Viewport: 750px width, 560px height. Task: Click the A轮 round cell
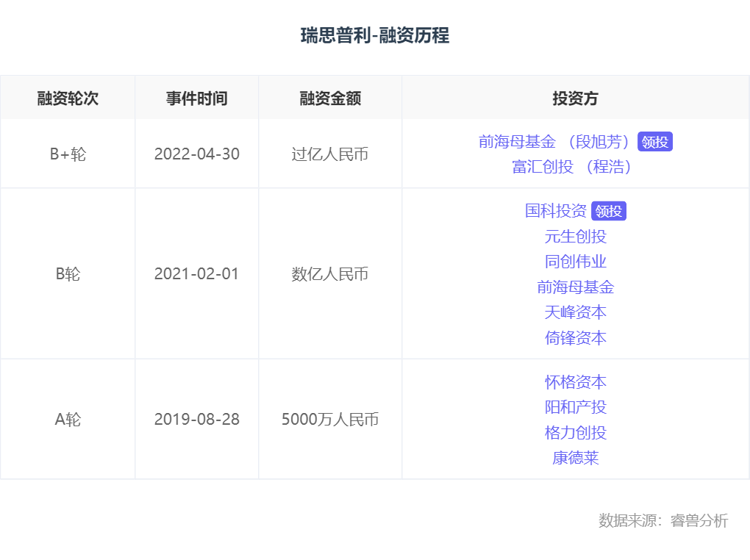click(68, 419)
